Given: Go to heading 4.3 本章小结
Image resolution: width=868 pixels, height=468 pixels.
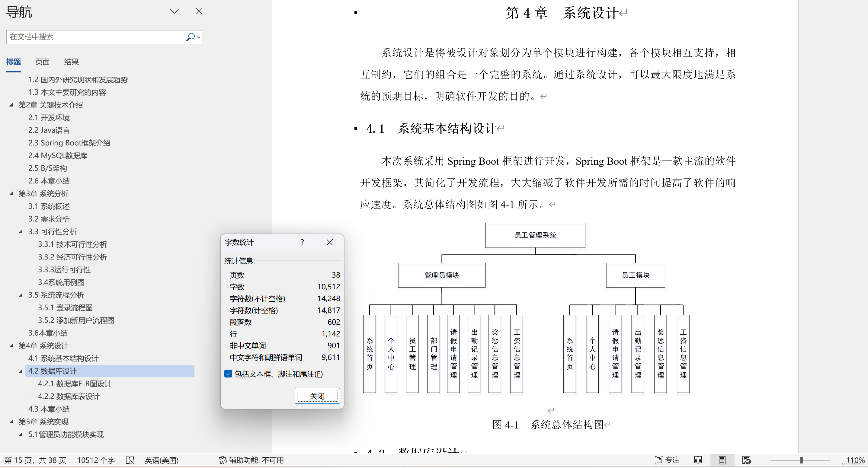Looking at the screenshot, I should (x=49, y=409).
